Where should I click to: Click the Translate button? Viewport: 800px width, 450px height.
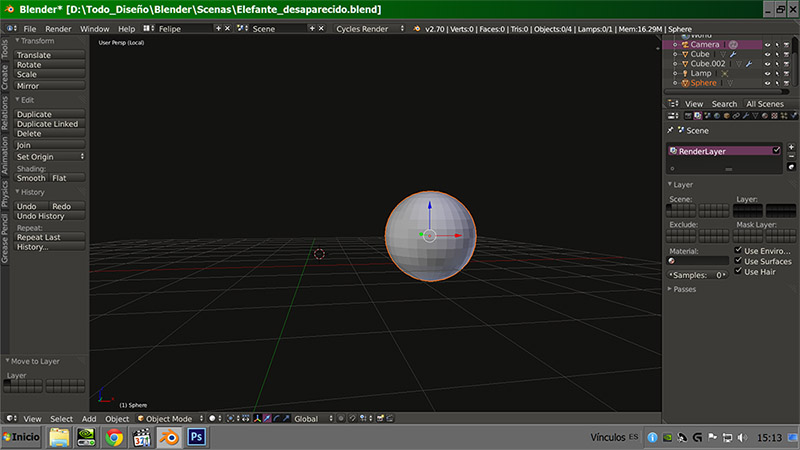(x=49, y=55)
